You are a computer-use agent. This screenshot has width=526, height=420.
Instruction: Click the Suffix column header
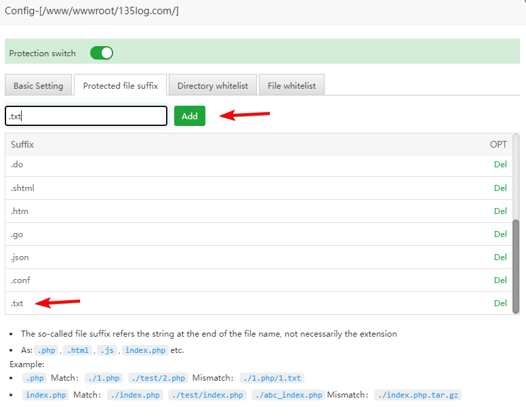(x=22, y=144)
